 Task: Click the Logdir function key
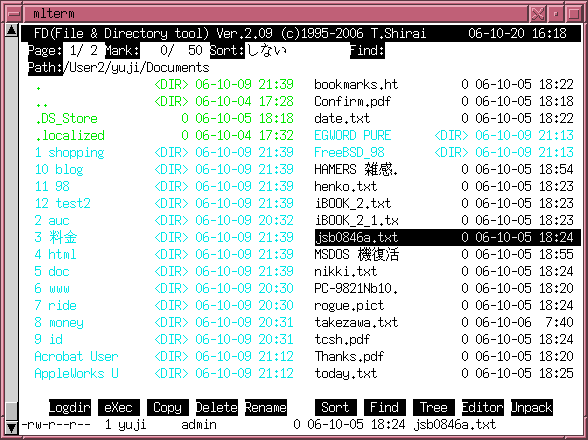tap(70, 407)
